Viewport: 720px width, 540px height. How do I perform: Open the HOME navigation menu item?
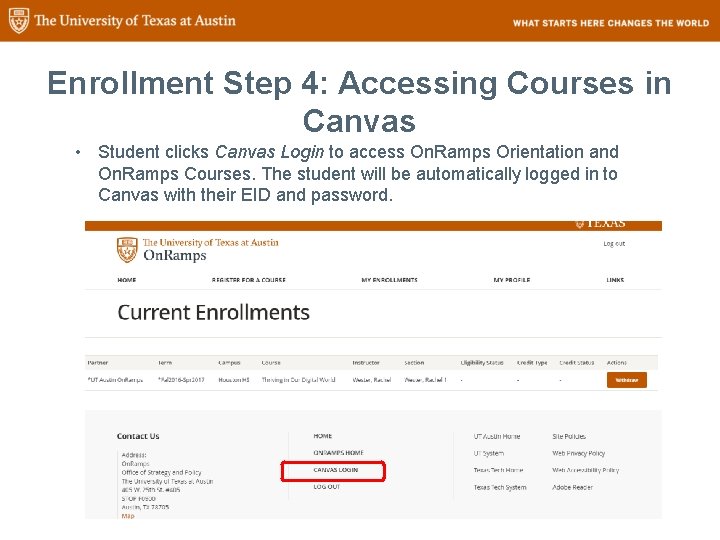[x=127, y=280]
